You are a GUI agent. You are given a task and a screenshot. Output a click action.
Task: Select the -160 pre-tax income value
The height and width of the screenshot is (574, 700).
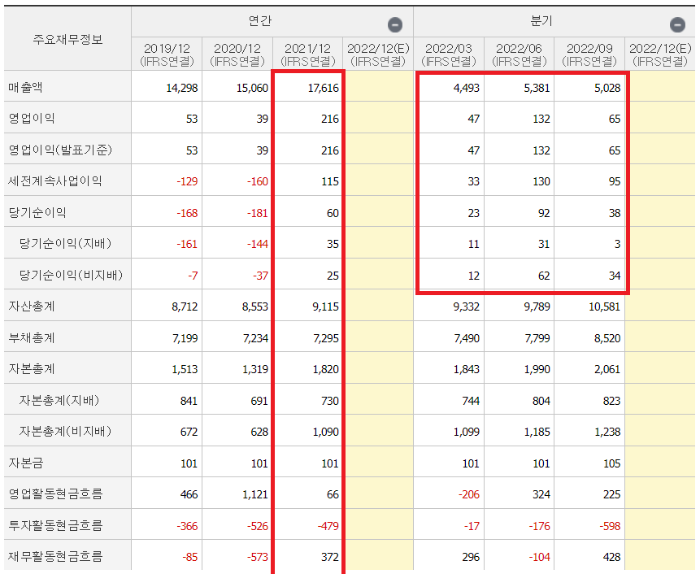click(258, 182)
